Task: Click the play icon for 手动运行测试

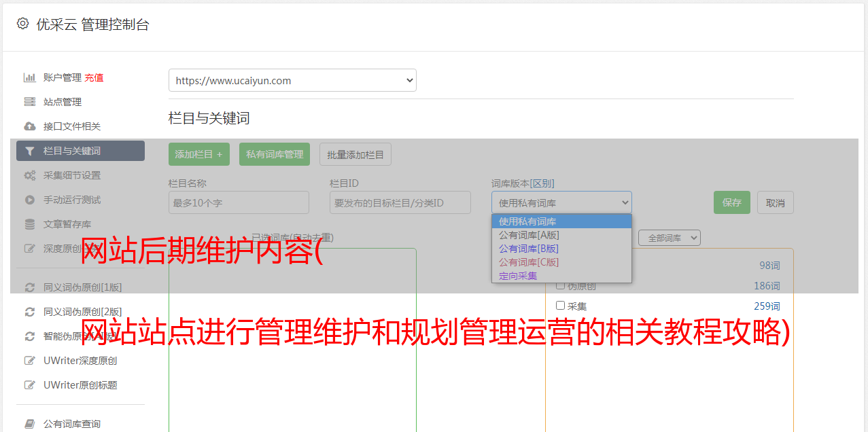Action: click(29, 200)
